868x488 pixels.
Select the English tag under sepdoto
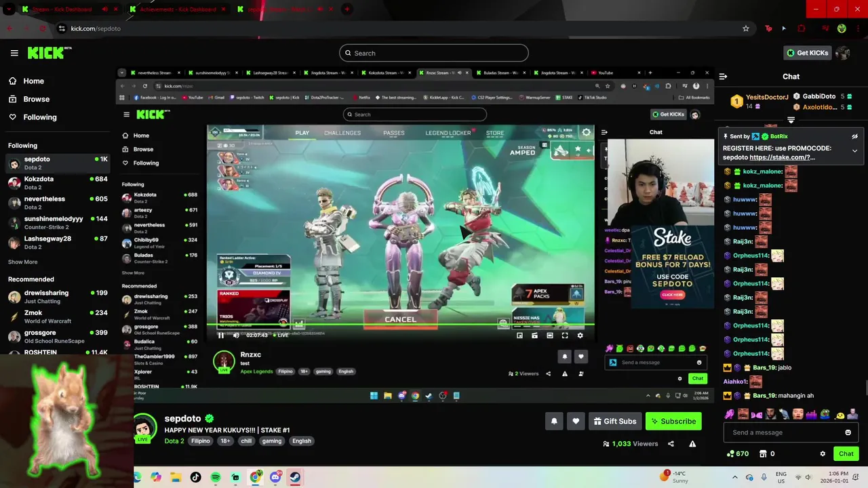(x=302, y=441)
